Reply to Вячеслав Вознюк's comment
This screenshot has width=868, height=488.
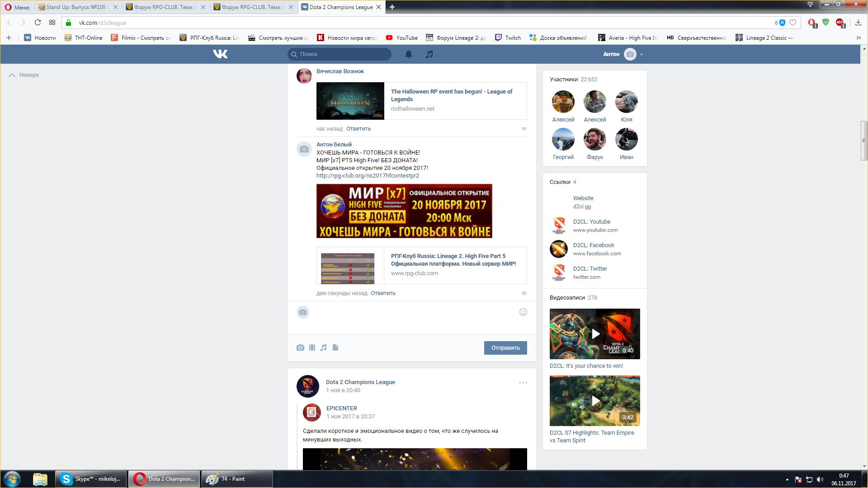(x=359, y=129)
